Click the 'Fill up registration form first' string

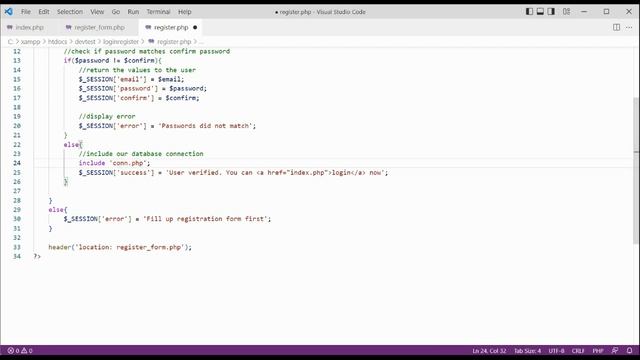(x=205, y=219)
